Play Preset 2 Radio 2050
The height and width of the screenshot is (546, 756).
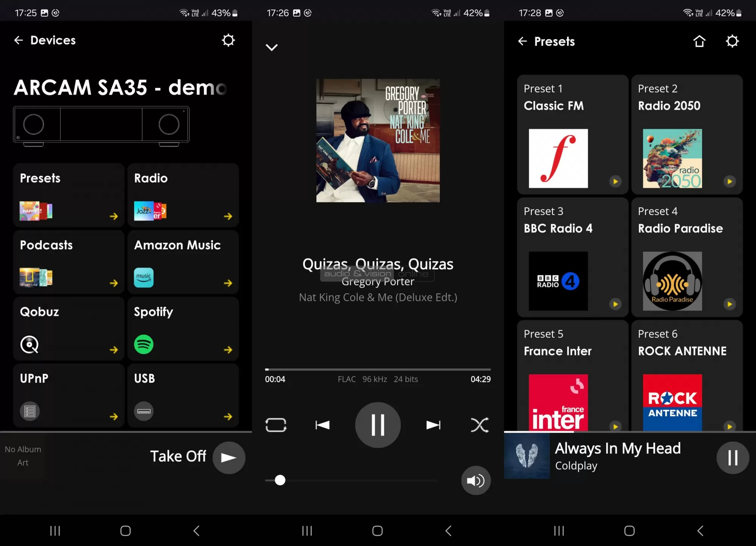click(x=730, y=181)
